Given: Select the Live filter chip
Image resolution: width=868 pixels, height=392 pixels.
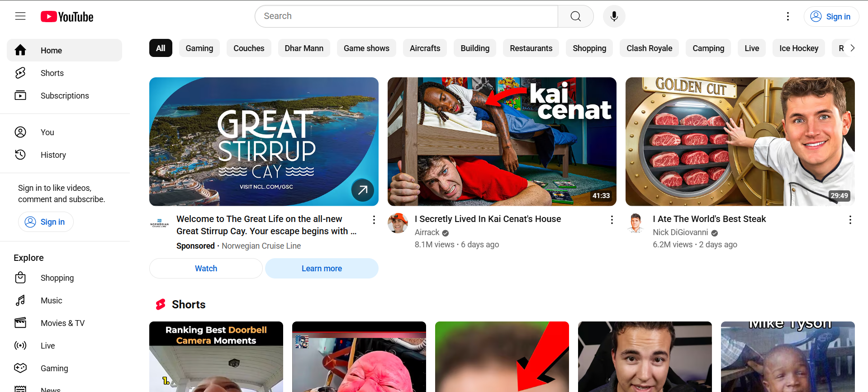Looking at the screenshot, I should tap(752, 48).
